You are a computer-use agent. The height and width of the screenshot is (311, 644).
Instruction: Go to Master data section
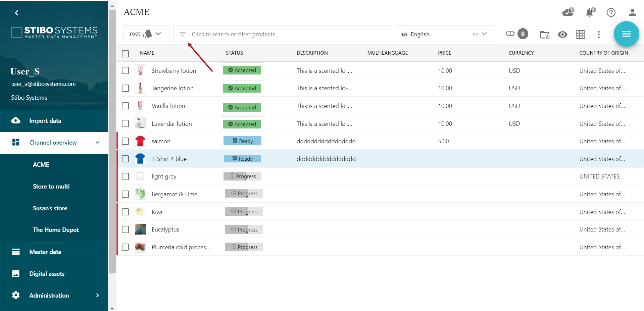tap(45, 252)
